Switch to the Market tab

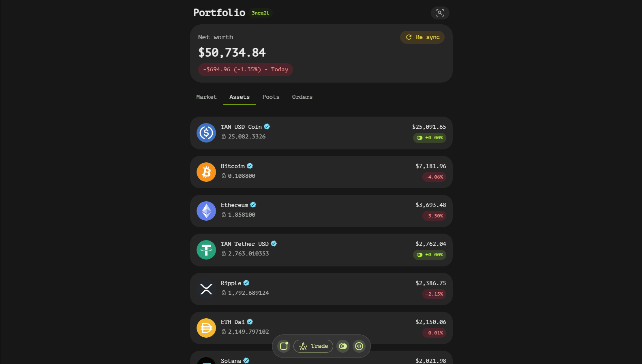coord(206,97)
